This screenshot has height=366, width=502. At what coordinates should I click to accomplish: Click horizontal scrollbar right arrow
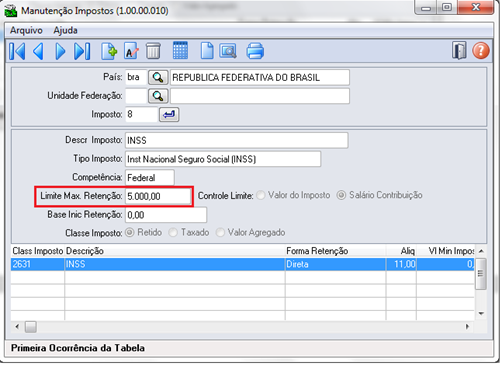(x=467, y=327)
